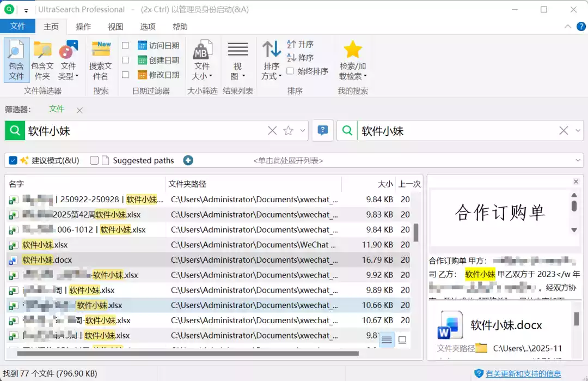
Task: Expand the 单击此处展开列表 path list
Action: (x=578, y=160)
